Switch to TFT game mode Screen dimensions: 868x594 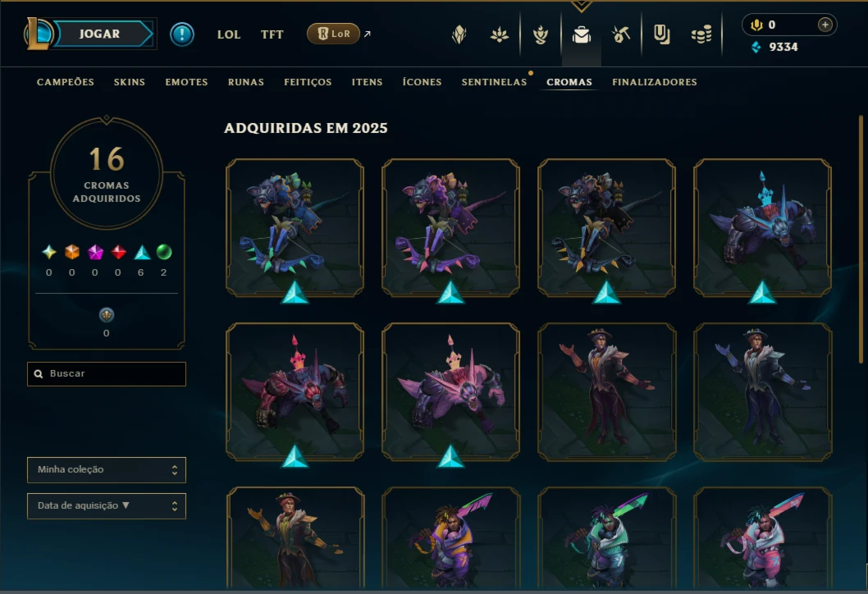(x=272, y=34)
